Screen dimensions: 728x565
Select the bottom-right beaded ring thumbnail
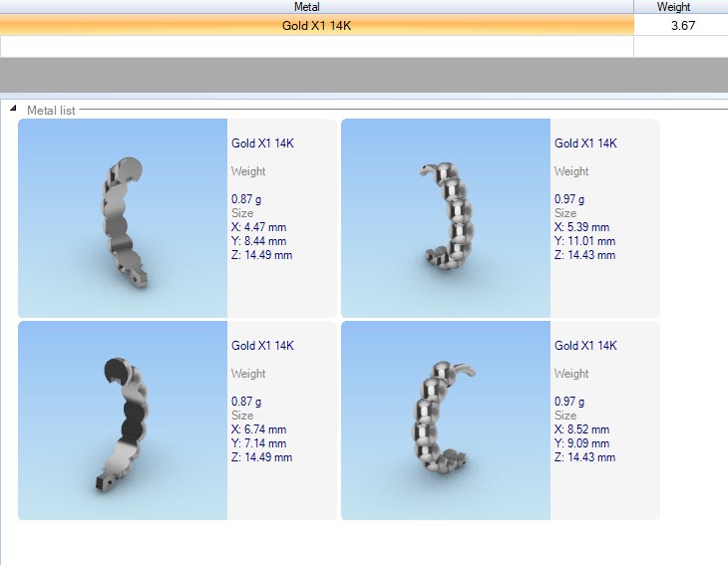(446, 421)
